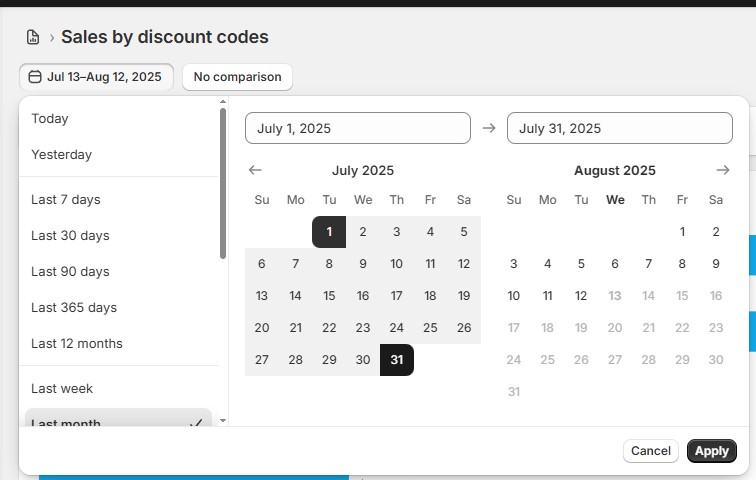756x480 pixels.
Task: Select the Last 7 days preset
Action: [x=66, y=199]
